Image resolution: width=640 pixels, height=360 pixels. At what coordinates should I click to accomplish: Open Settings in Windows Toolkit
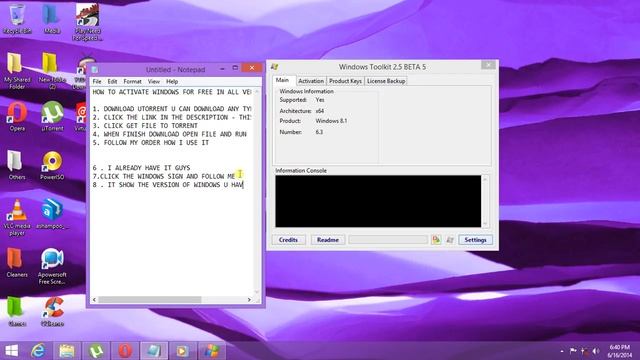click(x=475, y=240)
